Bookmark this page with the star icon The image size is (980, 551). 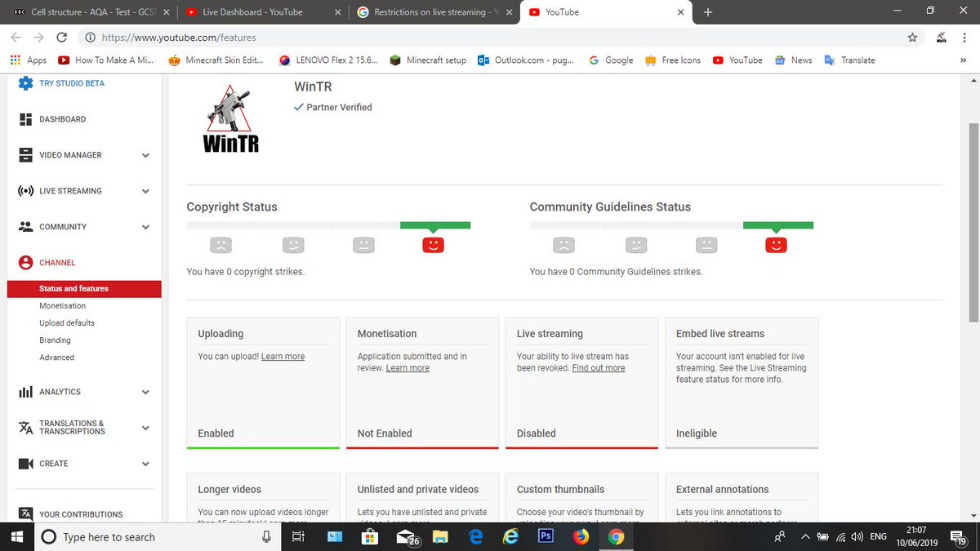912,38
